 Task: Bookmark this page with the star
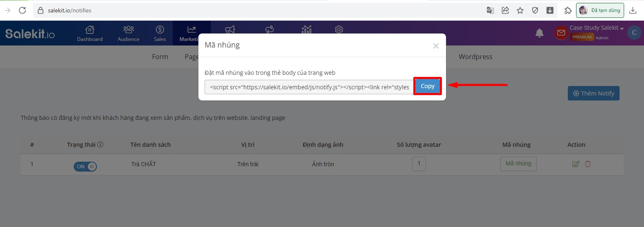[520, 10]
